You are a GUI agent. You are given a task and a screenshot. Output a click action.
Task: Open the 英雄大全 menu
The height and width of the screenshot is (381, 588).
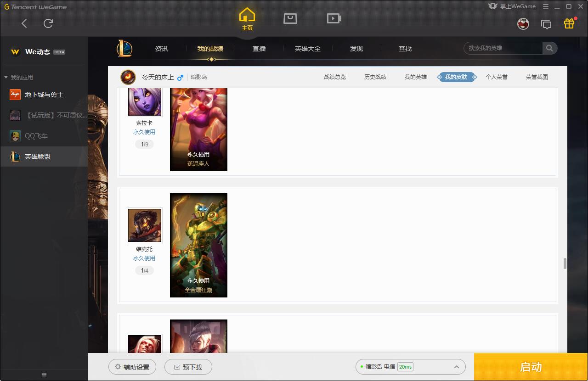308,49
